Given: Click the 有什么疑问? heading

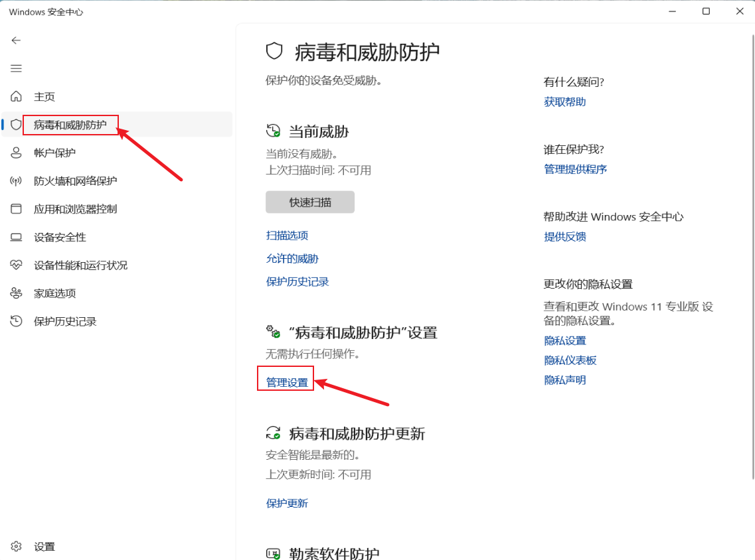Looking at the screenshot, I should (574, 82).
